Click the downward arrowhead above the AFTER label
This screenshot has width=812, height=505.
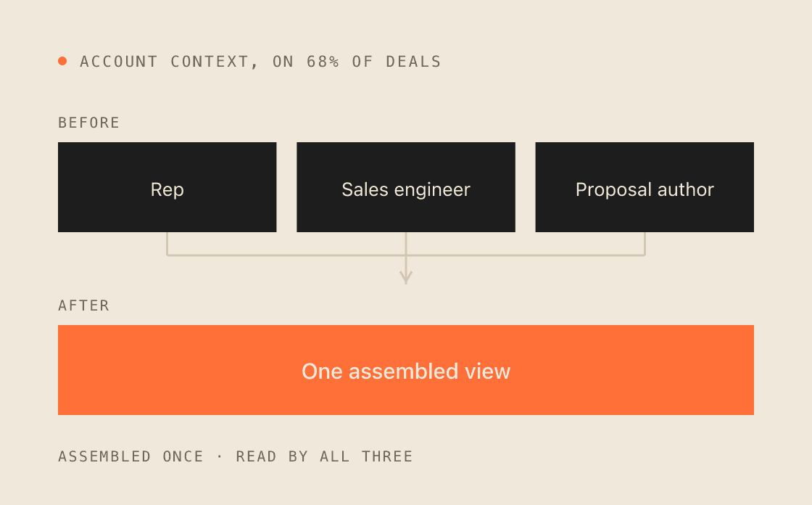[406, 277]
